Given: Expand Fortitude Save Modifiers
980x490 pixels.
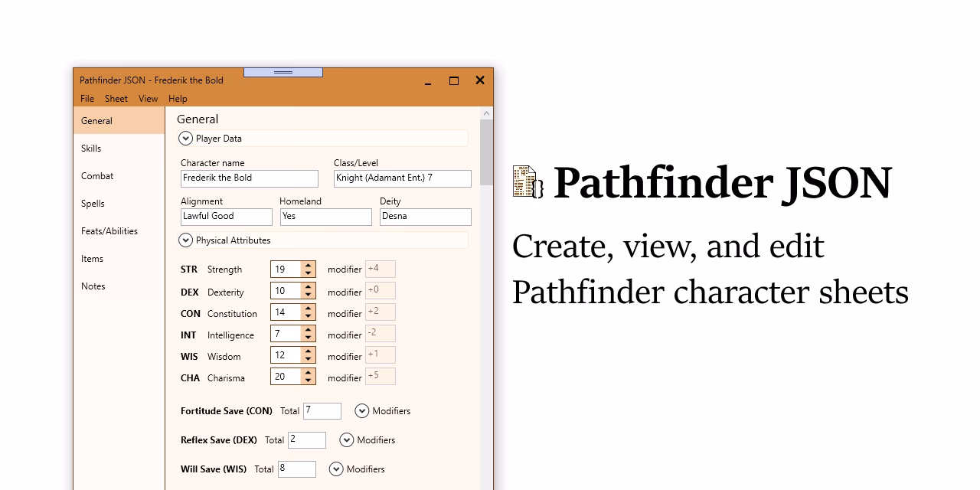Looking at the screenshot, I should click(x=362, y=411).
